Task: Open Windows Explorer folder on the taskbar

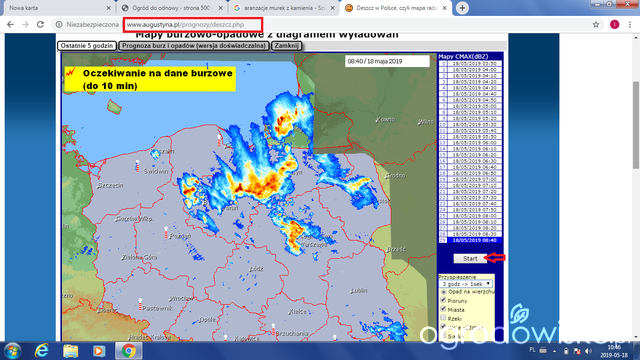Action: 70,351
